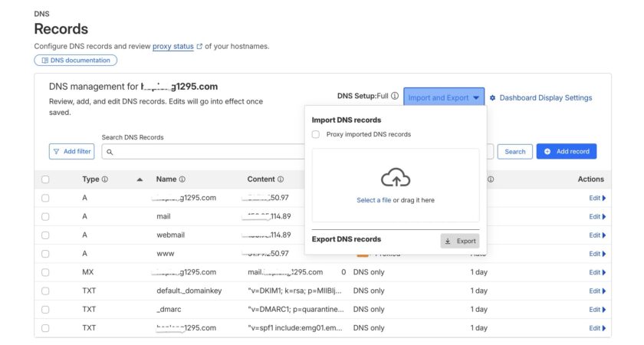Image resolution: width=644 pixels, height=345 pixels.
Task: Click the gear icon beside Dashboard Display Settings
Action: point(492,98)
